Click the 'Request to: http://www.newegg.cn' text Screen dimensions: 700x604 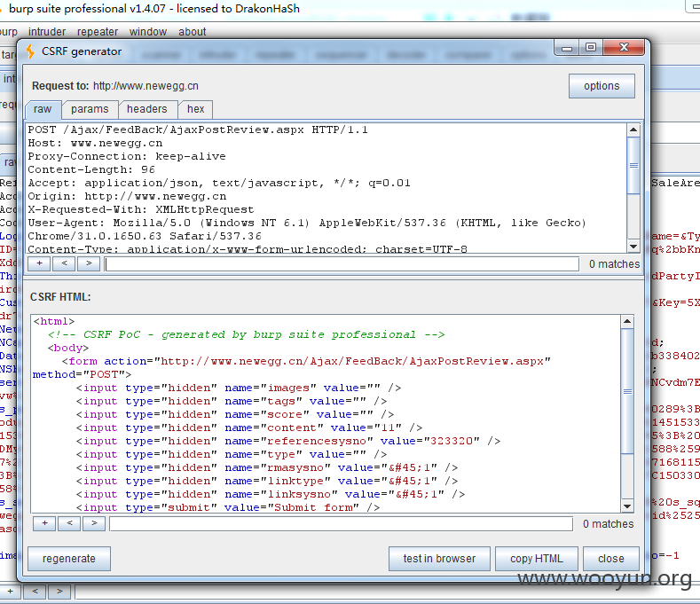click(x=115, y=86)
